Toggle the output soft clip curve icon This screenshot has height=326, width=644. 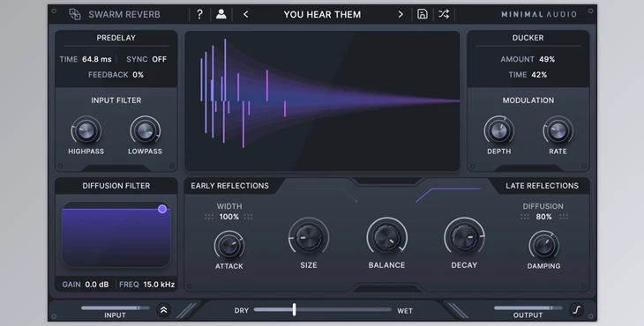pyautogui.click(x=577, y=309)
